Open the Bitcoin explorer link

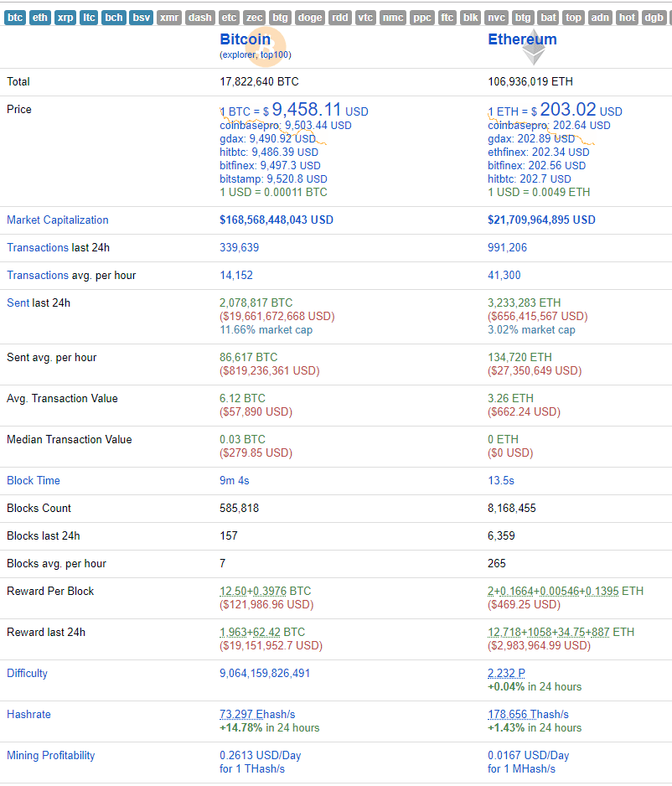coord(239,55)
